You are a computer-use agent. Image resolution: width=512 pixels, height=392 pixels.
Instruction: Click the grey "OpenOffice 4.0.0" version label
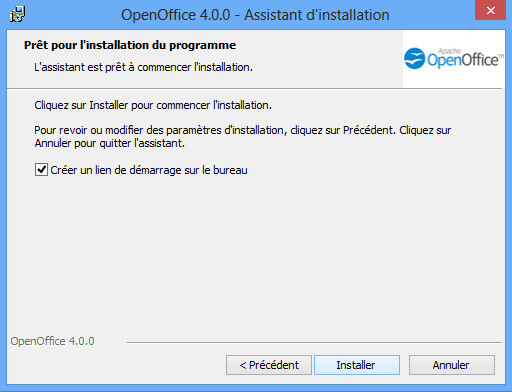(52, 341)
